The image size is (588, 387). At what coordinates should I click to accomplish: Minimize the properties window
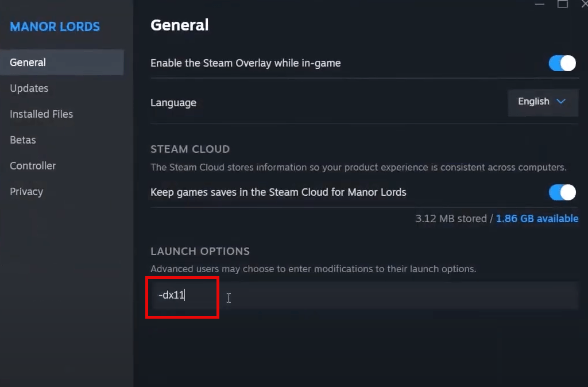click(540, 4)
